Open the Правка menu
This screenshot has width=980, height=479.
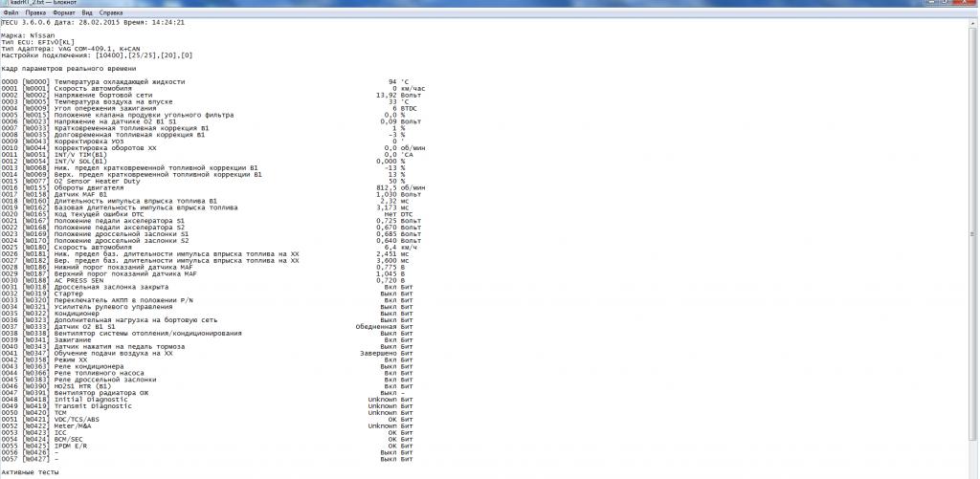point(35,12)
